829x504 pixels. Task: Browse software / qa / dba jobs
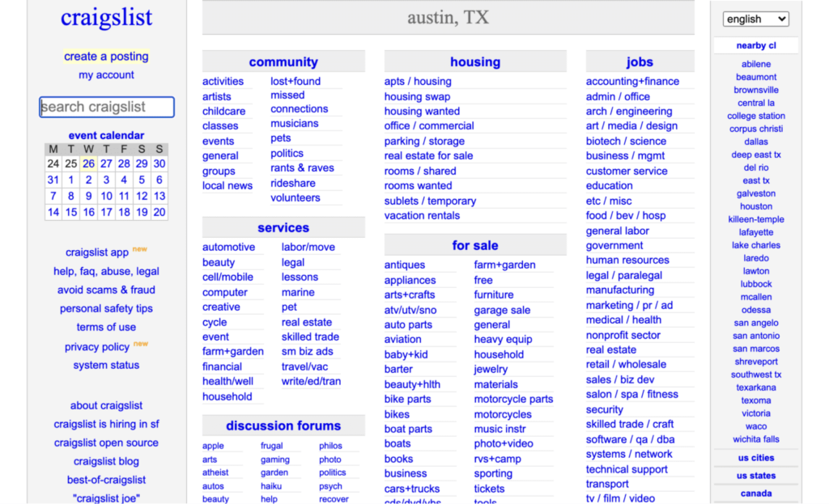pyautogui.click(x=630, y=439)
